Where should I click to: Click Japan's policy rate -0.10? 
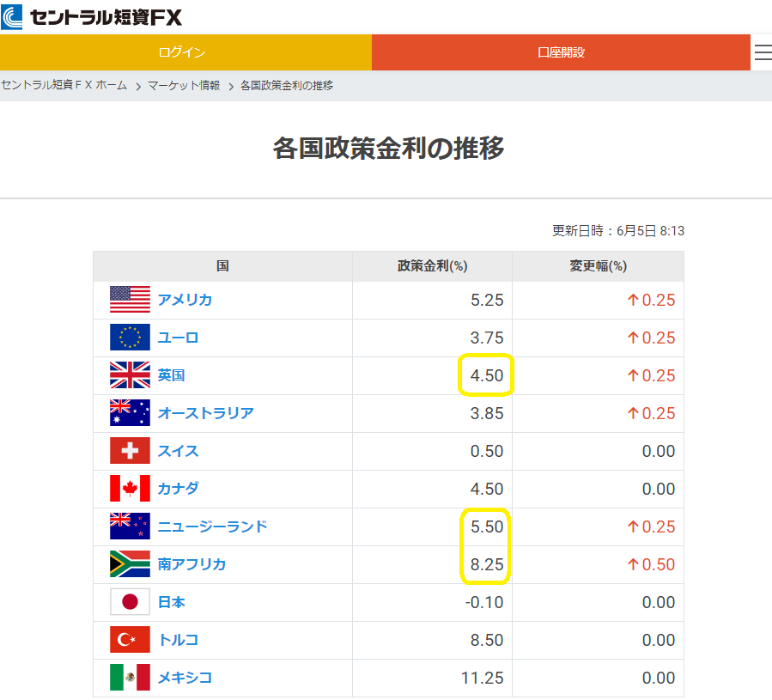484,602
